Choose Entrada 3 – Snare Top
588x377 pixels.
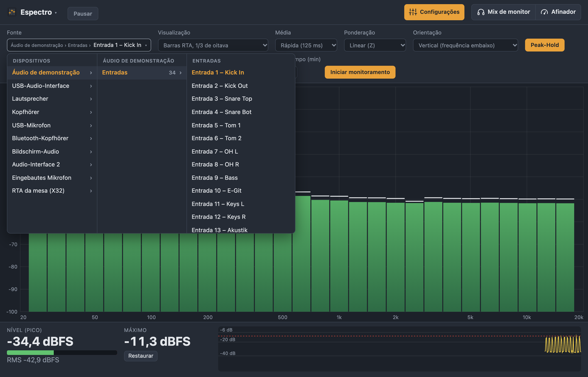pos(241,99)
